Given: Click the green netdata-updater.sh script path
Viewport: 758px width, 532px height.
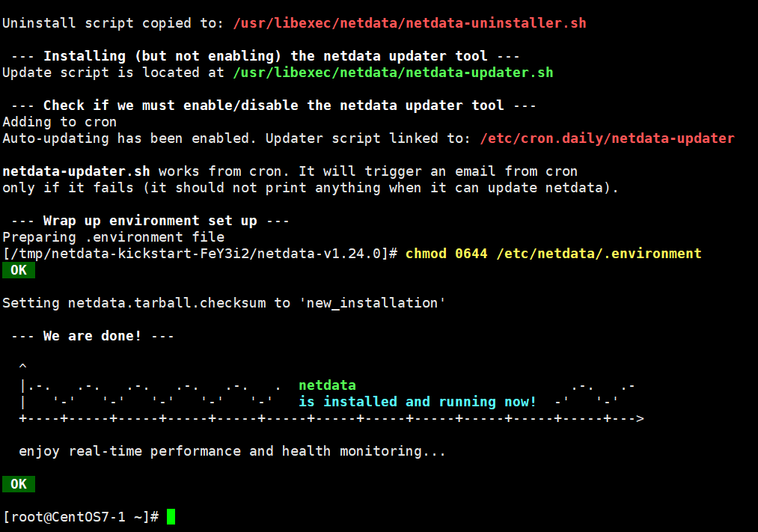Looking at the screenshot, I should [x=393, y=73].
